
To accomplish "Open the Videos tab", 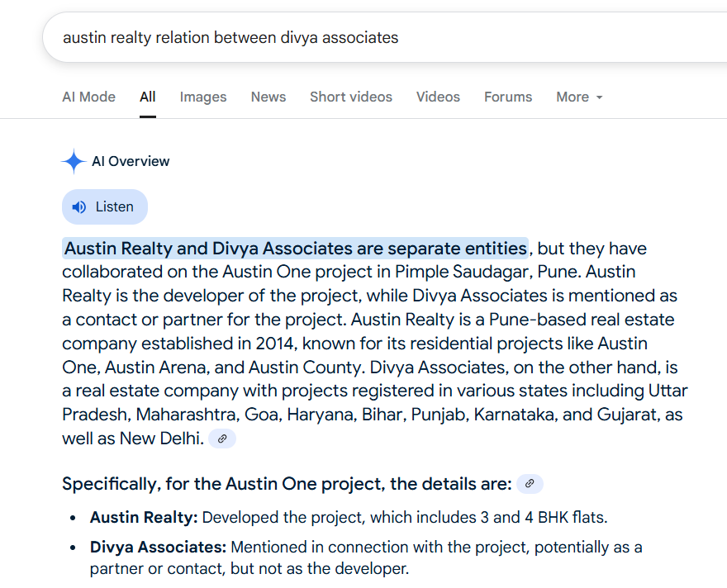I will tap(438, 97).
